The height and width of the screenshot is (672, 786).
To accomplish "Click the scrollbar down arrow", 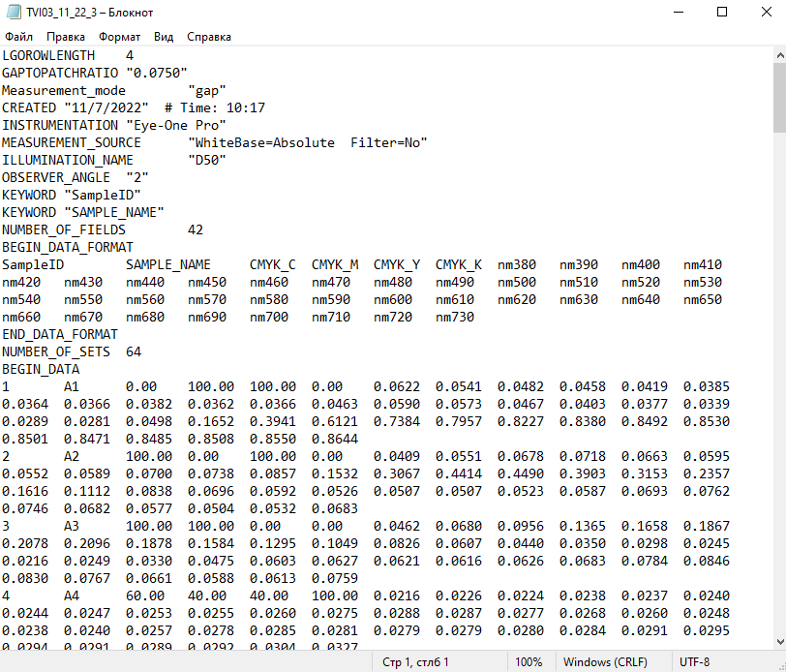I will pyautogui.click(x=779, y=642).
